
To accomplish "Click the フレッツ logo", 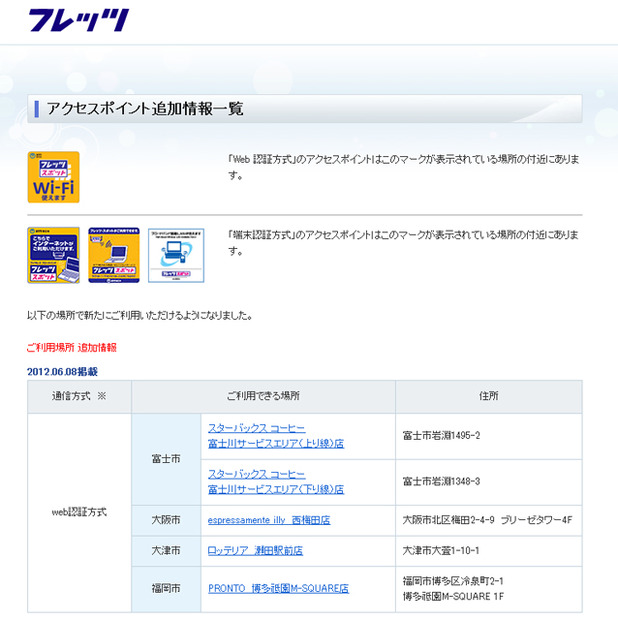I will [x=79, y=20].
